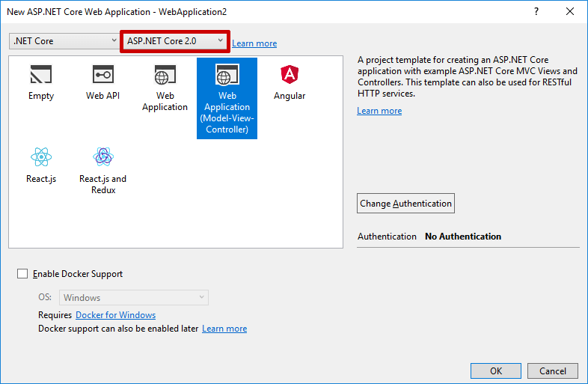This screenshot has width=588, height=384.
Task: Select Web Application (Model-View-Controller) template
Action: point(227,98)
